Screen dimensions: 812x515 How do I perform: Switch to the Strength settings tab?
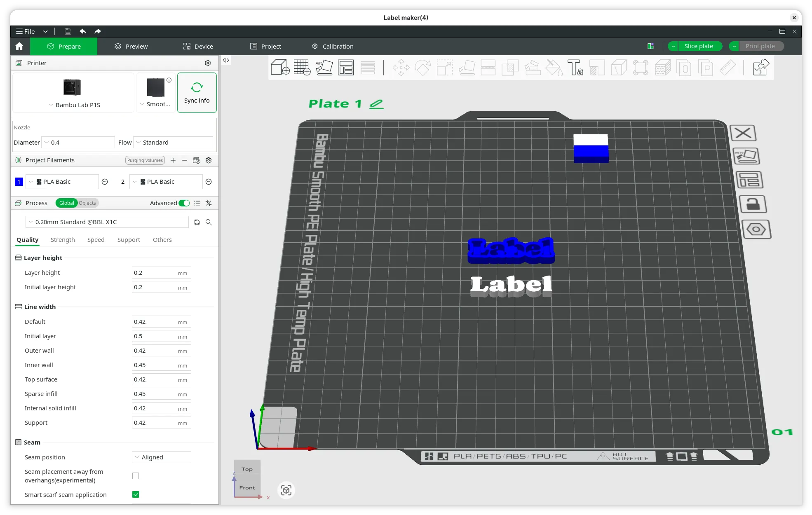tap(63, 240)
